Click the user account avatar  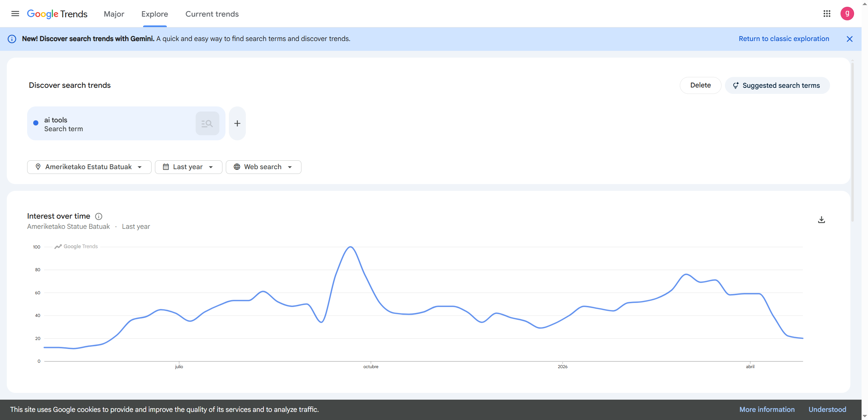coord(847,14)
